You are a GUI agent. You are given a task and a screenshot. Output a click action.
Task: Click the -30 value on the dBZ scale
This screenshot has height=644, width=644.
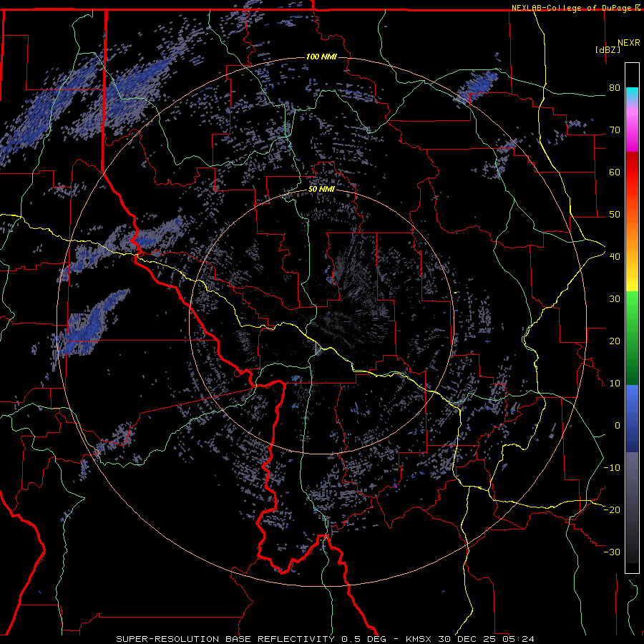[612, 552]
